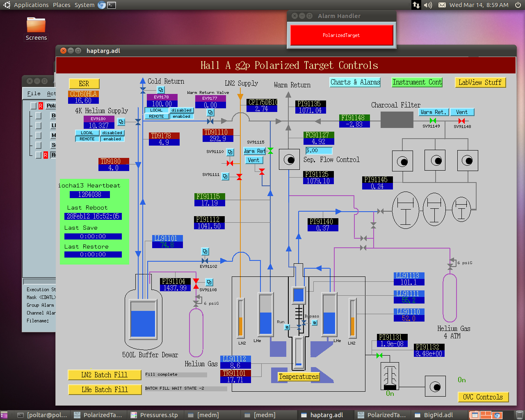The height and width of the screenshot is (420, 525).
Task: Switch to BigPid.adl in taskbar
Action: pyautogui.click(x=438, y=415)
